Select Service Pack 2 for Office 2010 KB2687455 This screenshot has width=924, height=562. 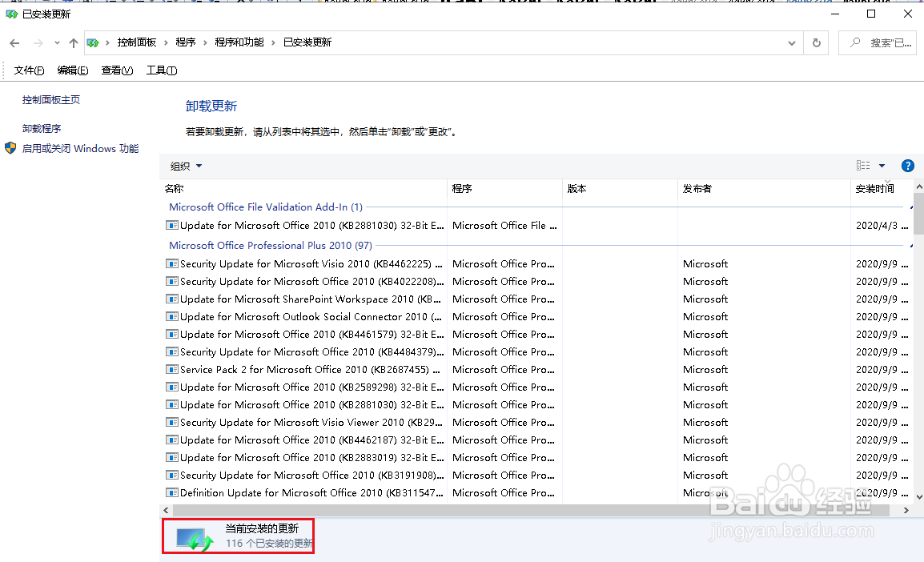pyautogui.click(x=536, y=370)
